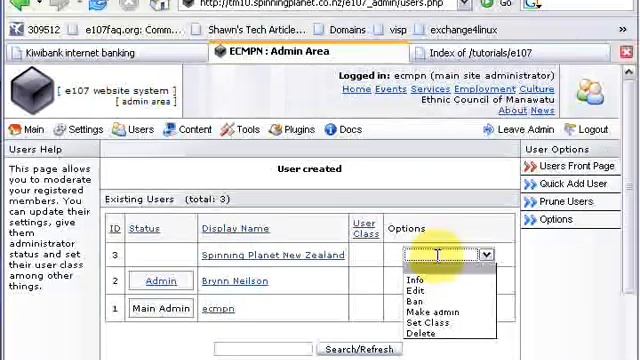This screenshot has width=640, height=360.
Task: Toggle the options dropdown arrow for user 3
Action: (486, 255)
